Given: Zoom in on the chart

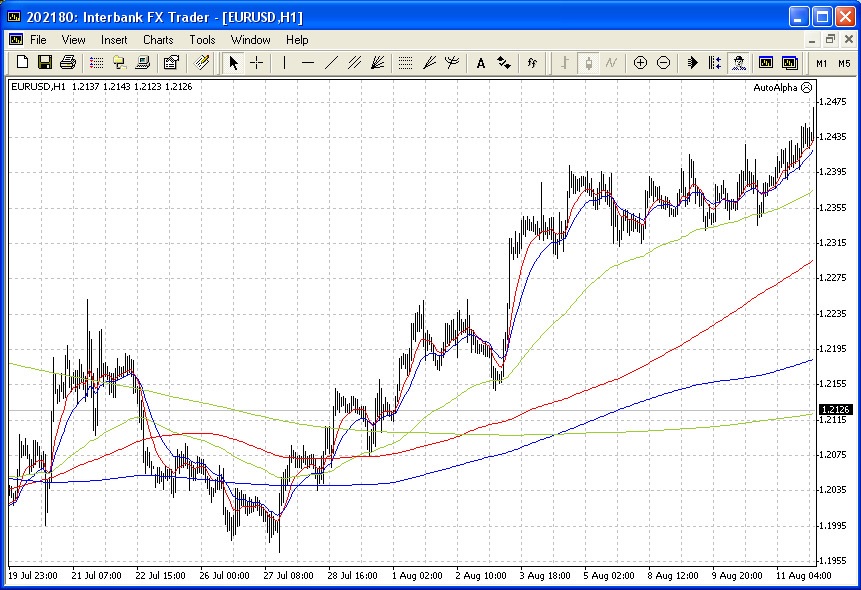Looking at the screenshot, I should click(x=640, y=62).
